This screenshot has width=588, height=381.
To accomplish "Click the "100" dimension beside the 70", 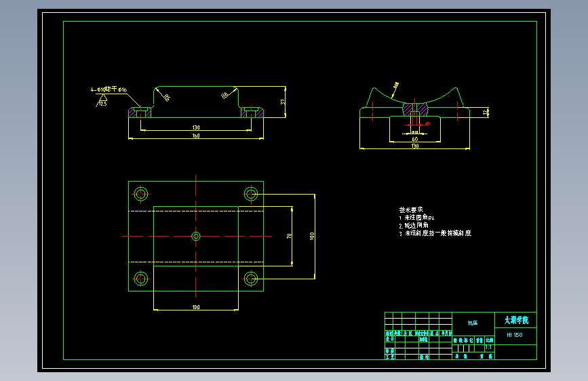I will 311,236.
